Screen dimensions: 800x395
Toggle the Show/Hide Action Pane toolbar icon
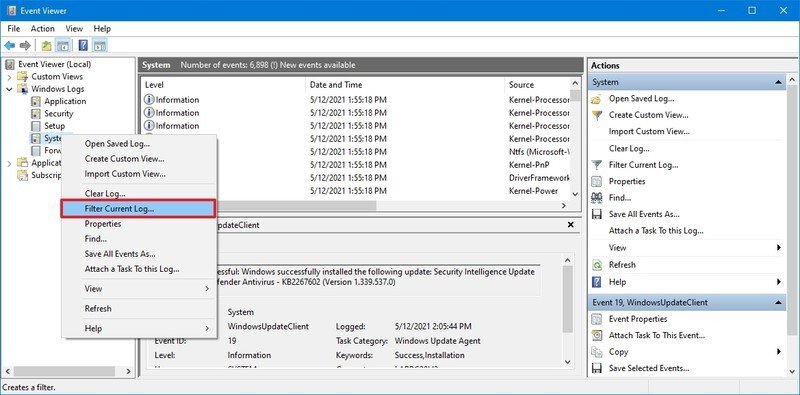(x=100, y=46)
